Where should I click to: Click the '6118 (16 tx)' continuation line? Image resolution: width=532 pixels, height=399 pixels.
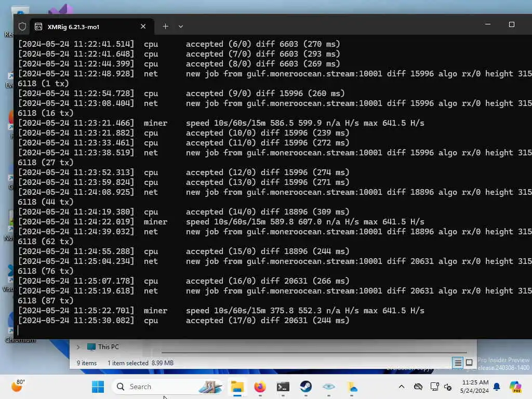46,113
